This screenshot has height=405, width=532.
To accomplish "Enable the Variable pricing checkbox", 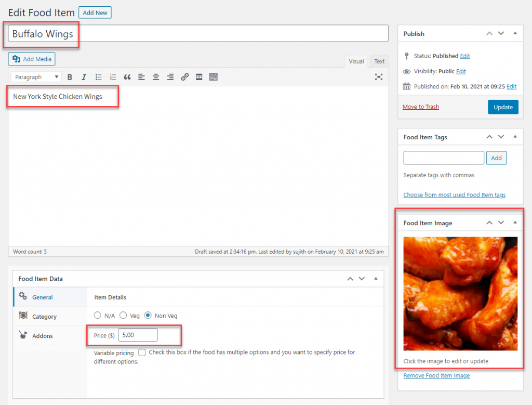I will coord(142,352).
